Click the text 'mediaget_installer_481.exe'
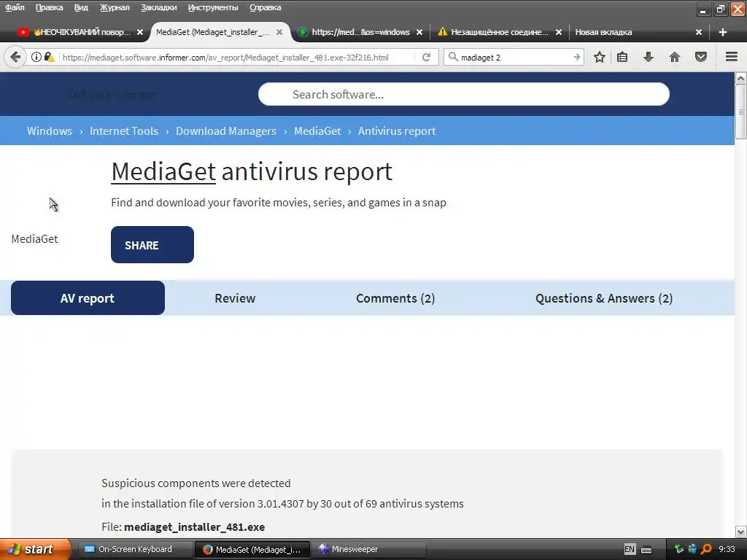Image resolution: width=747 pixels, height=560 pixels. click(194, 526)
